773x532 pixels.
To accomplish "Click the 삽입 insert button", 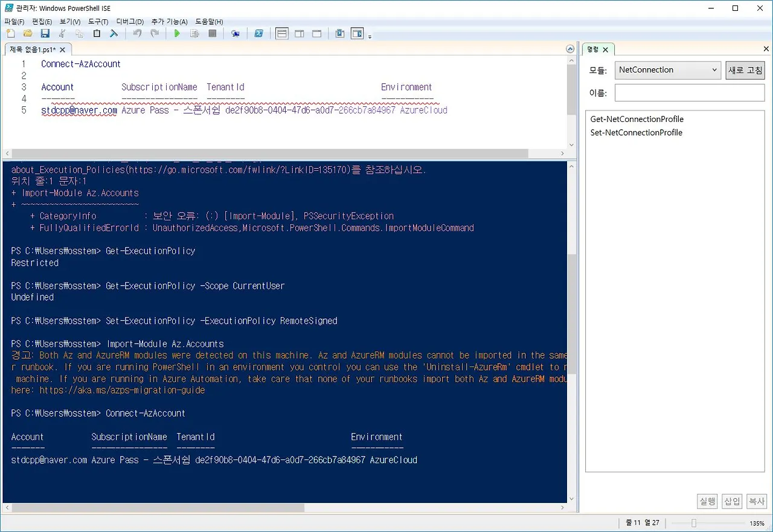I will 732,501.
